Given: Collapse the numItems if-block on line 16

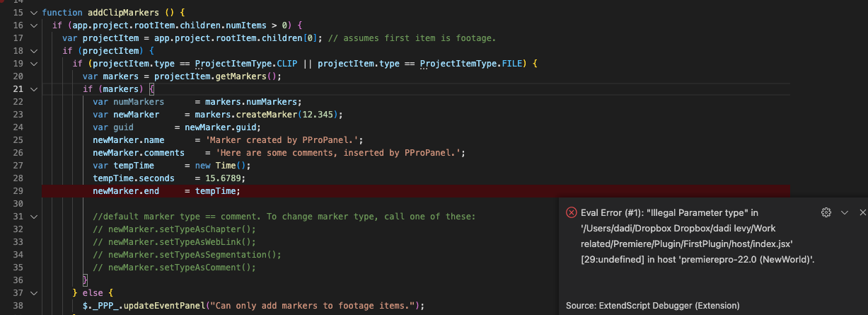Looking at the screenshot, I should coord(33,25).
